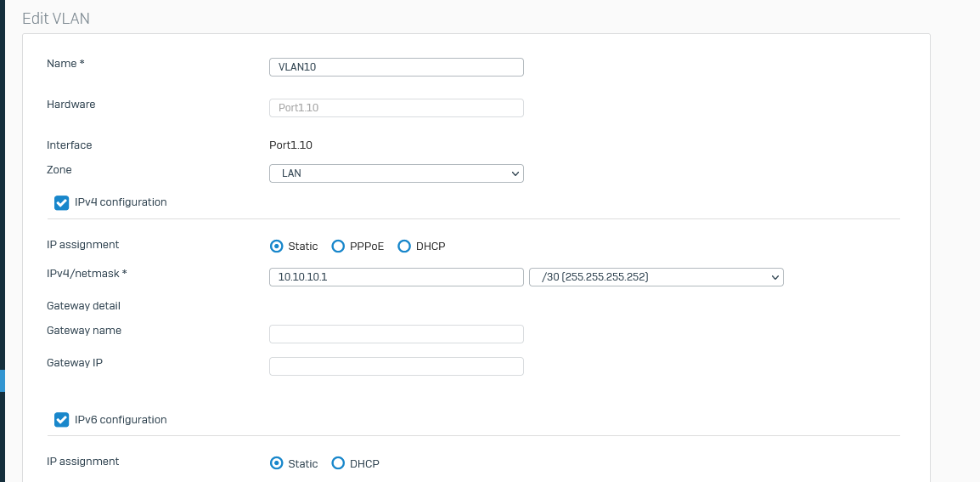The width and height of the screenshot is (980, 482).
Task: Click the IPv6 configuration label text
Action: point(121,419)
